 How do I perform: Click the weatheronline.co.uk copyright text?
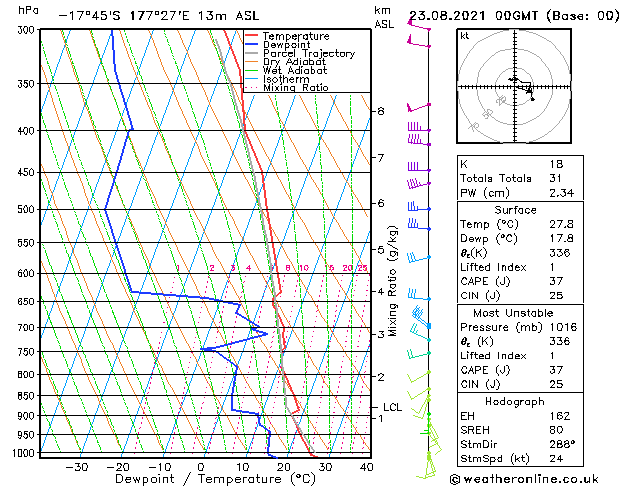coord(524,479)
